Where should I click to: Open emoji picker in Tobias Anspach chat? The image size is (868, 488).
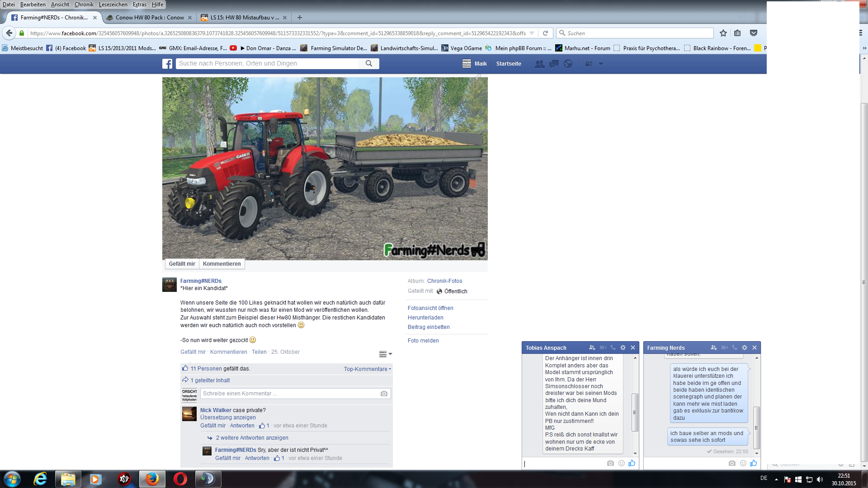click(x=622, y=463)
